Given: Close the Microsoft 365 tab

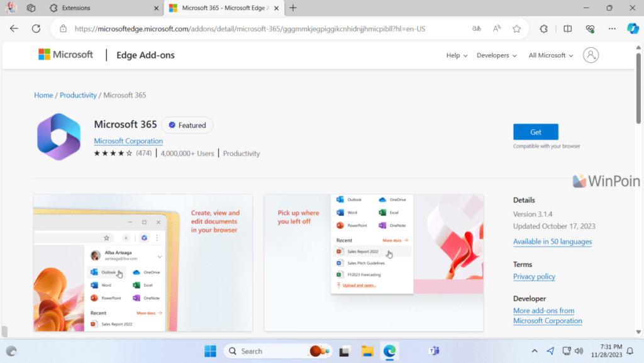Looking at the screenshot, I should point(277,8).
